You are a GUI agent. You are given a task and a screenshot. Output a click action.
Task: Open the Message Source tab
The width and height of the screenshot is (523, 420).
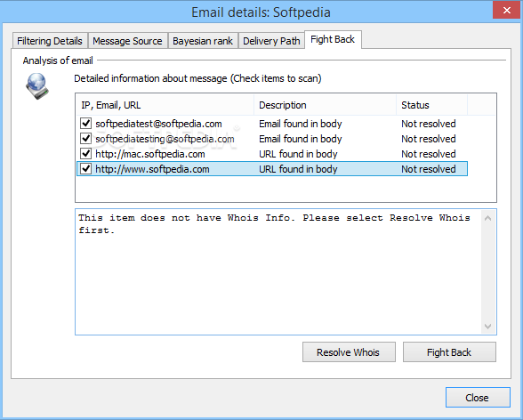(127, 41)
